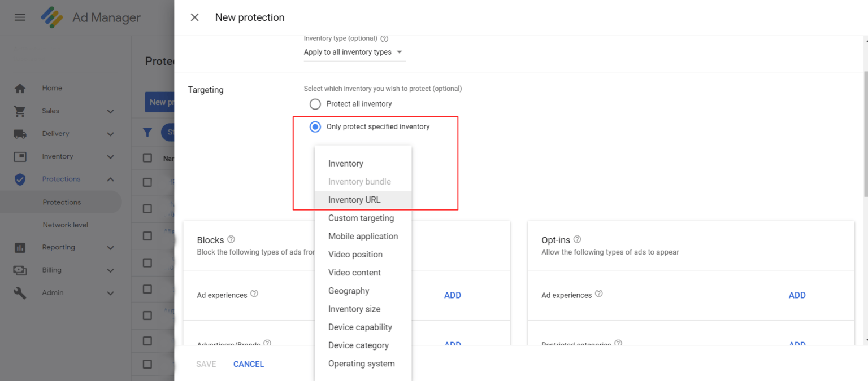Click help icon next to Blocks
Screen dimensions: 868x381
[x=231, y=239]
